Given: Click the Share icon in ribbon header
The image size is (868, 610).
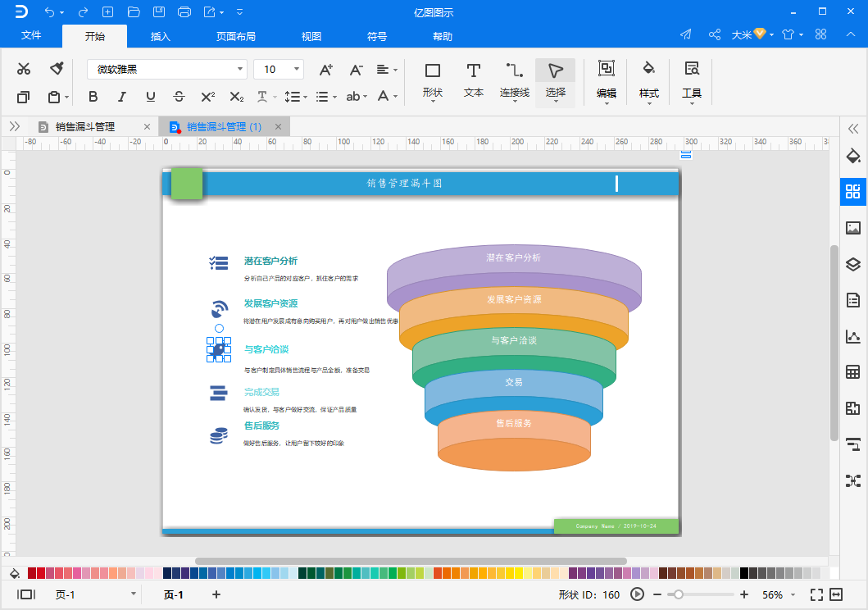Looking at the screenshot, I should tap(715, 34).
